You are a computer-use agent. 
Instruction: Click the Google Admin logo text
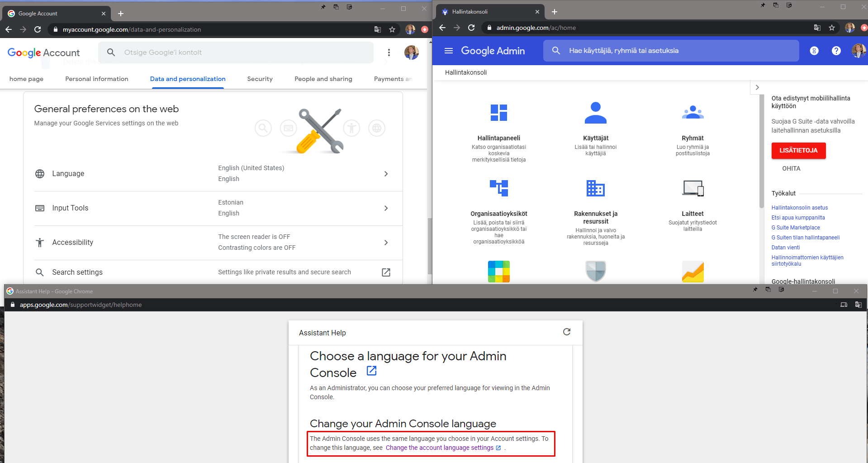[493, 51]
